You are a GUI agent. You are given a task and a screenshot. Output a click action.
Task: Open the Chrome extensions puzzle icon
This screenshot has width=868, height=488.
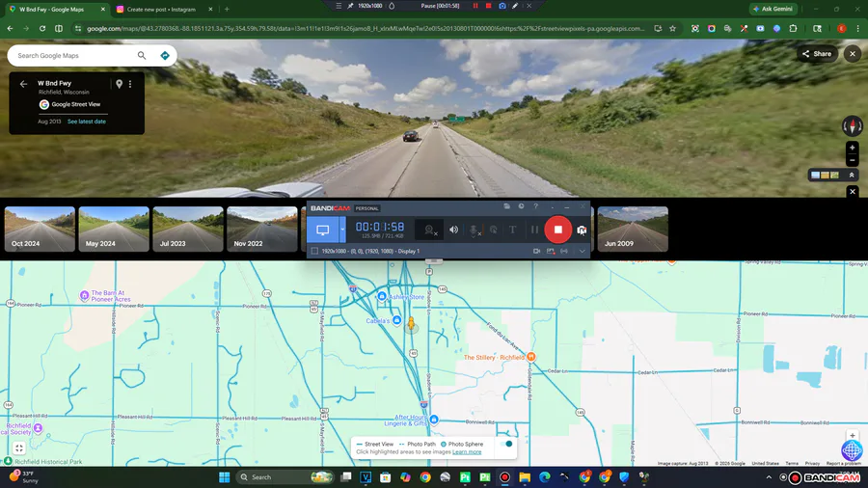[x=793, y=28]
